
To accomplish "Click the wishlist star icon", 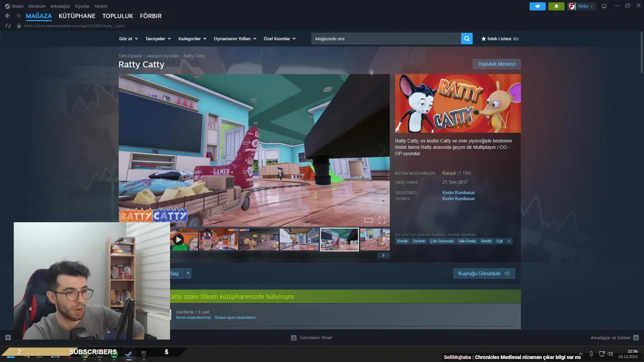I will point(484,39).
